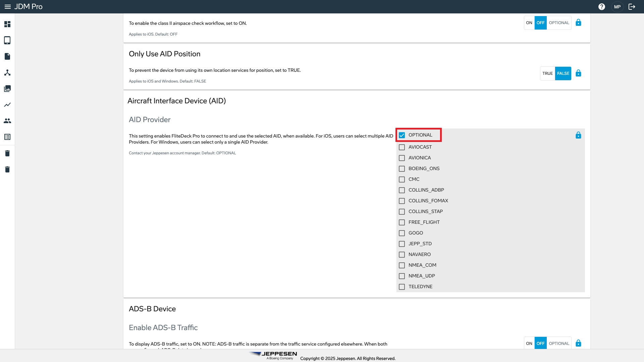Set Enable ADS-B Traffic to ON
Image resolution: width=644 pixels, height=362 pixels.
click(529, 343)
